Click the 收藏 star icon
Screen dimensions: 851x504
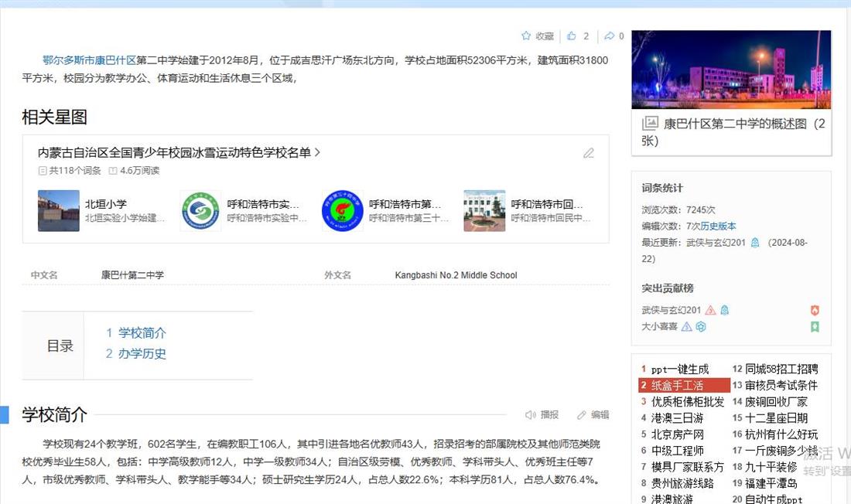[526, 36]
